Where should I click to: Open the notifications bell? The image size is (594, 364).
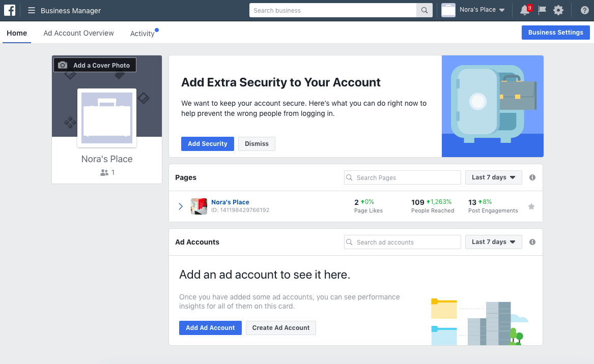tap(525, 10)
